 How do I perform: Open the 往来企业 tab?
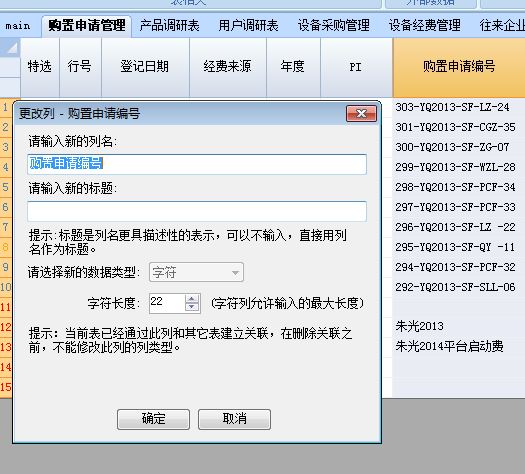(x=502, y=26)
